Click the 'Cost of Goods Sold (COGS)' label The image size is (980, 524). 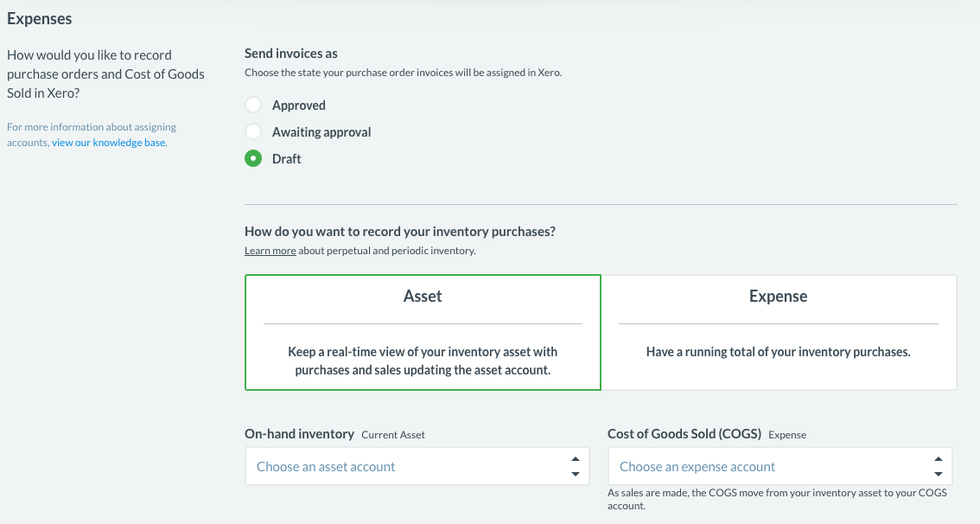click(684, 434)
